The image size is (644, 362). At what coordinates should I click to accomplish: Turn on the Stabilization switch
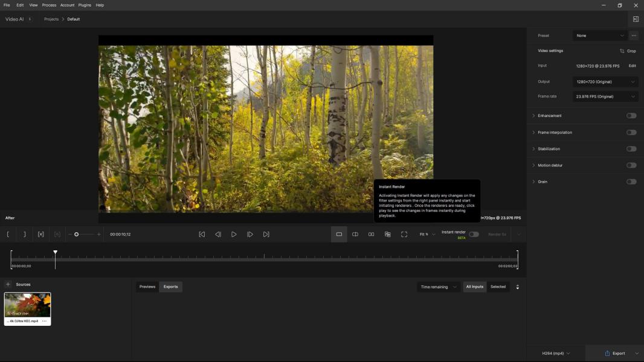(x=631, y=149)
